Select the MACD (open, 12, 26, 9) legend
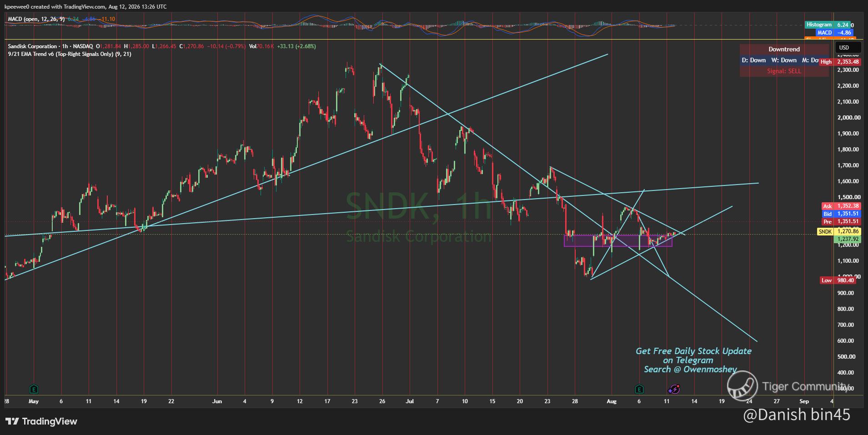This screenshot has width=868, height=435. [x=36, y=19]
